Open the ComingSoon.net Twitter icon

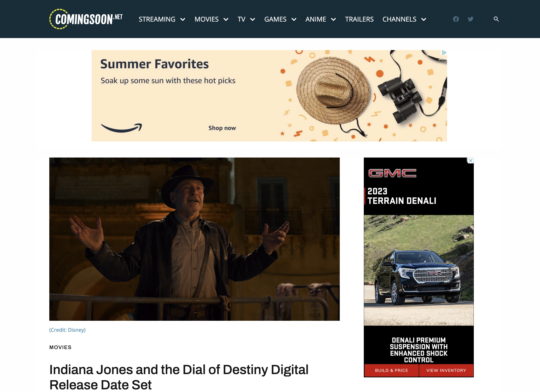coord(470,19)
